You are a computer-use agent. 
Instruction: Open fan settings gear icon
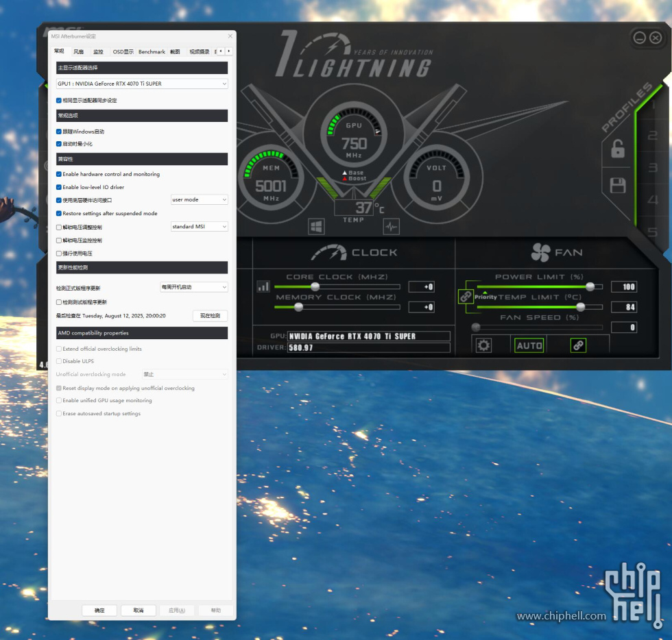pyautogui.click(x=483, y=345)
